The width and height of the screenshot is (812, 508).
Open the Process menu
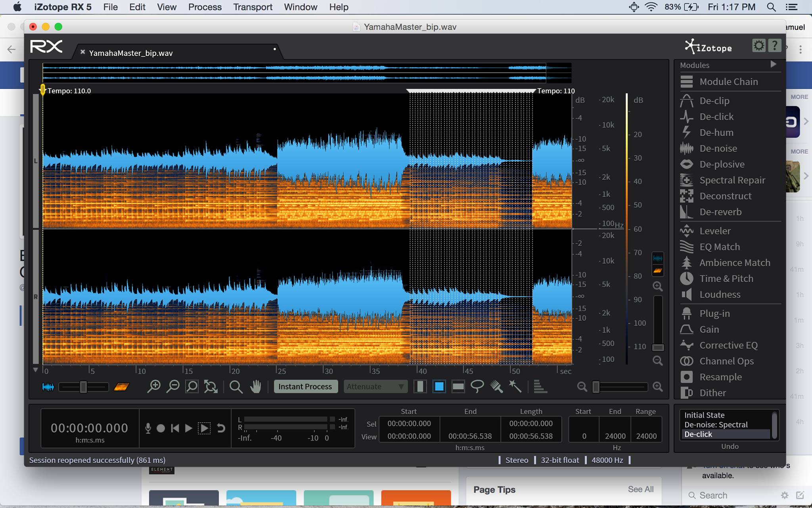coord(205,7)
